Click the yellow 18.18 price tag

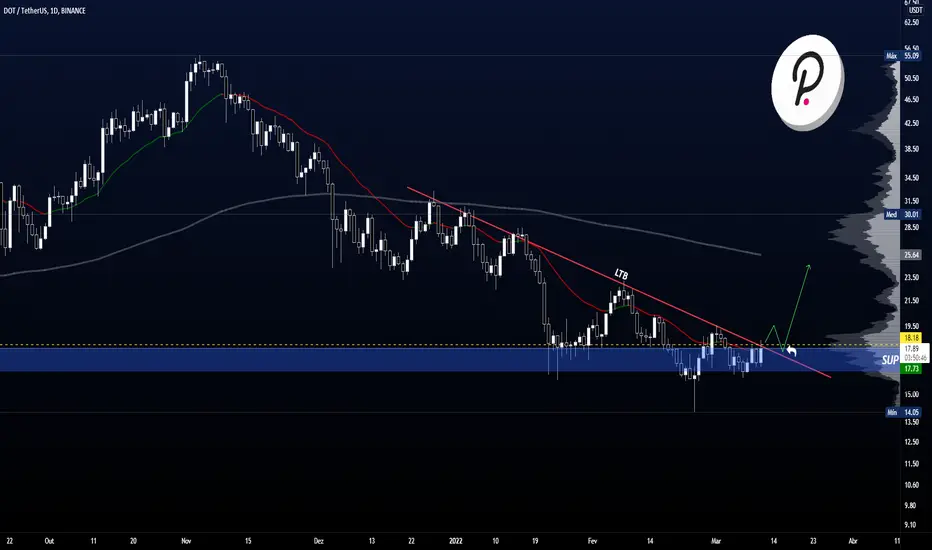click(x=912, y=338)
